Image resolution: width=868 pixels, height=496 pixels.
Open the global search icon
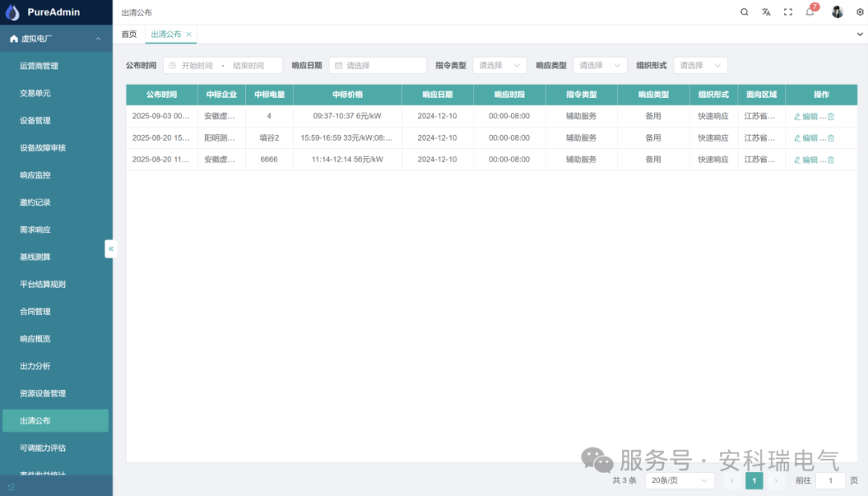coord(744,12)
